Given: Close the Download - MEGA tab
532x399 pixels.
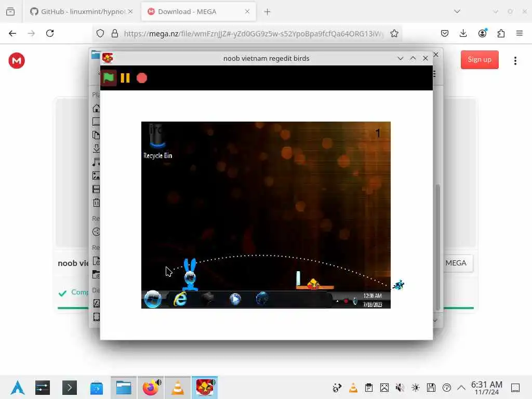Looking at the screenshot, I should (x=247, y=11).
